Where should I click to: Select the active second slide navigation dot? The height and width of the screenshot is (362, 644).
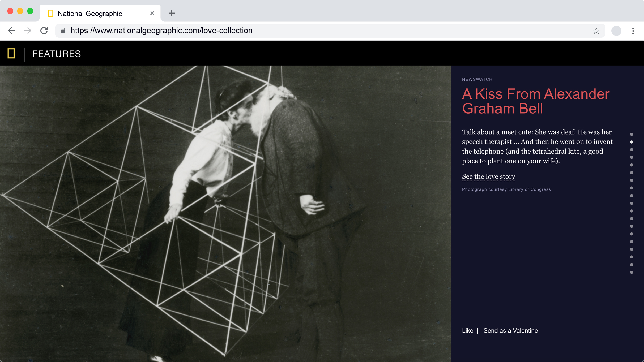(x=632, y=142)
